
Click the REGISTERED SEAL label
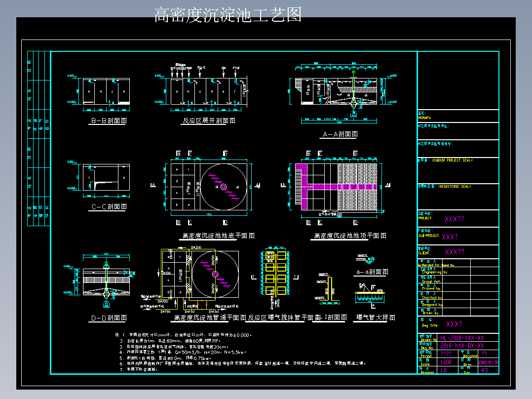point(455,187)
